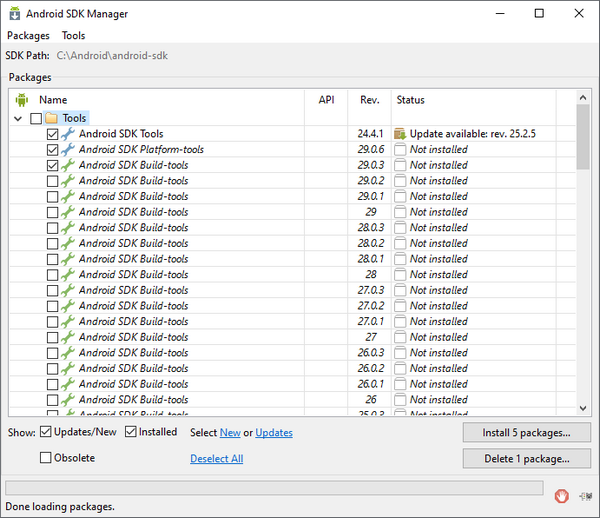Click the 'Done loading packages.' status text
This screenshot has height=518, width=600.
60,507
